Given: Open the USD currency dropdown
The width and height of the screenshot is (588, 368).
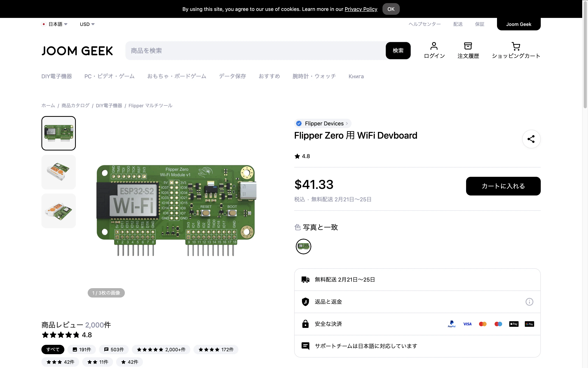Looking at the screenshot, I should click(x=87, y=24).
